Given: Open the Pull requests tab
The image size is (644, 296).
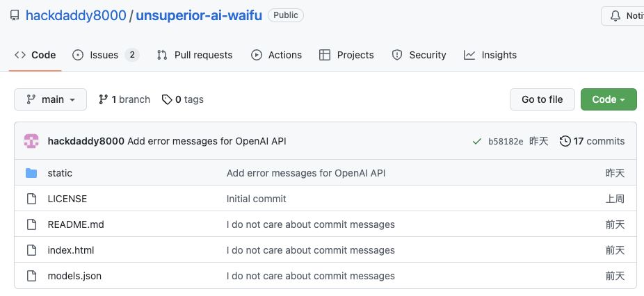Looking at the screenshot, I should coord(195,55).
